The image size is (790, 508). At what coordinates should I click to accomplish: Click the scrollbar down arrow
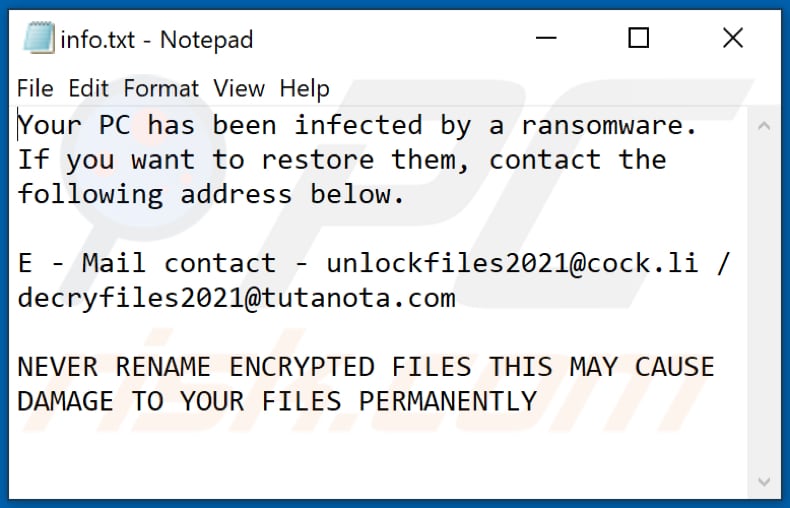coord(764,479)
